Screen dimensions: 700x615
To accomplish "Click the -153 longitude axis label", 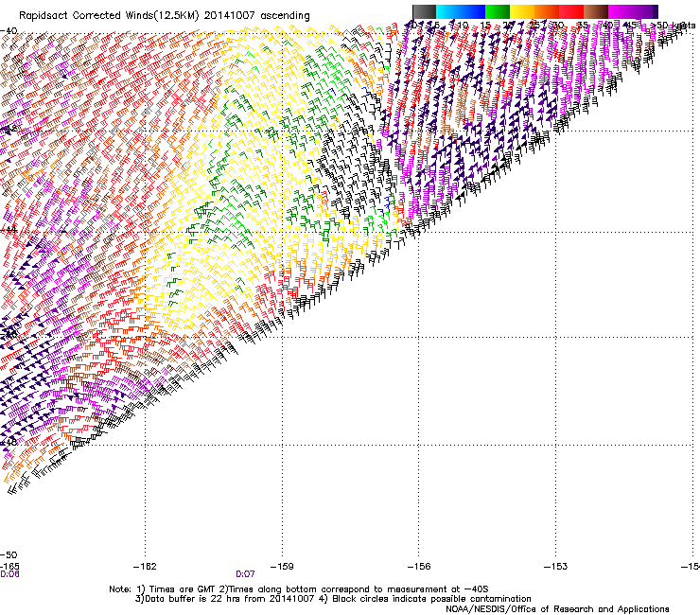I will point(555,567).
